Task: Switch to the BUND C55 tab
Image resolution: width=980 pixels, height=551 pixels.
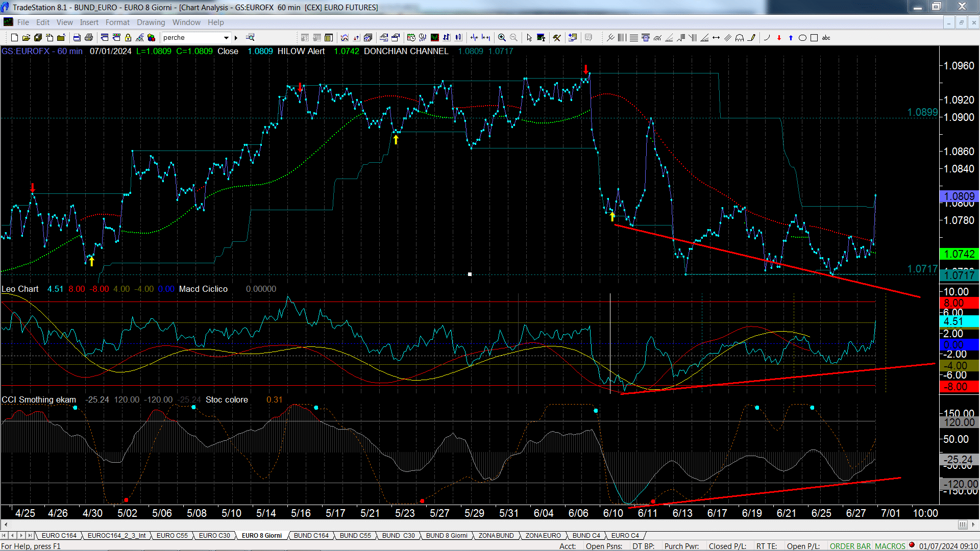Action: (x=355, y=535)
